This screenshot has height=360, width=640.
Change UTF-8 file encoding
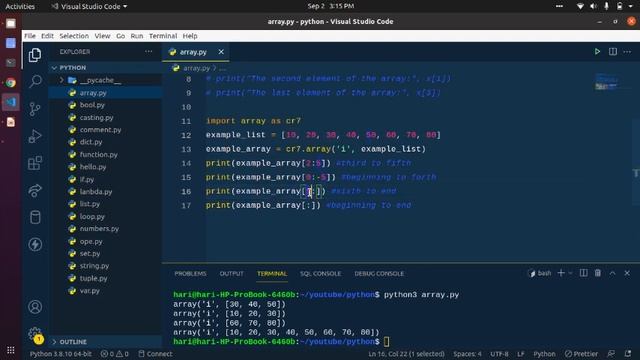pyautogui.click(x=499, y=353)
